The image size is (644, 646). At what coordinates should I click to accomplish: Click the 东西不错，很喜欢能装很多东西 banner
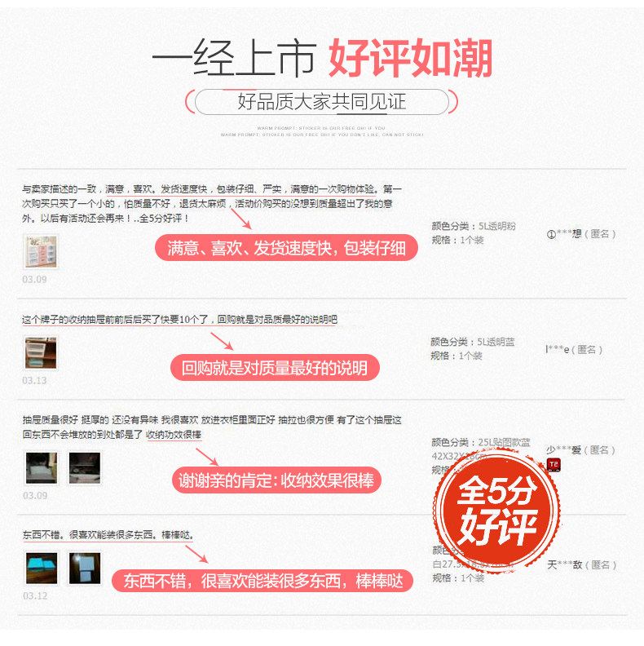(x=262, y=581)
